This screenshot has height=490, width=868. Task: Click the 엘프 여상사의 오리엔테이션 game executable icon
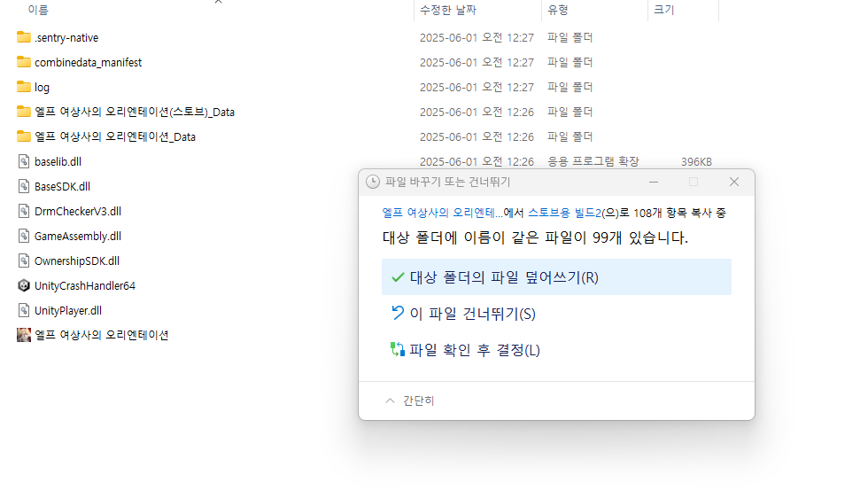point(23,335)
